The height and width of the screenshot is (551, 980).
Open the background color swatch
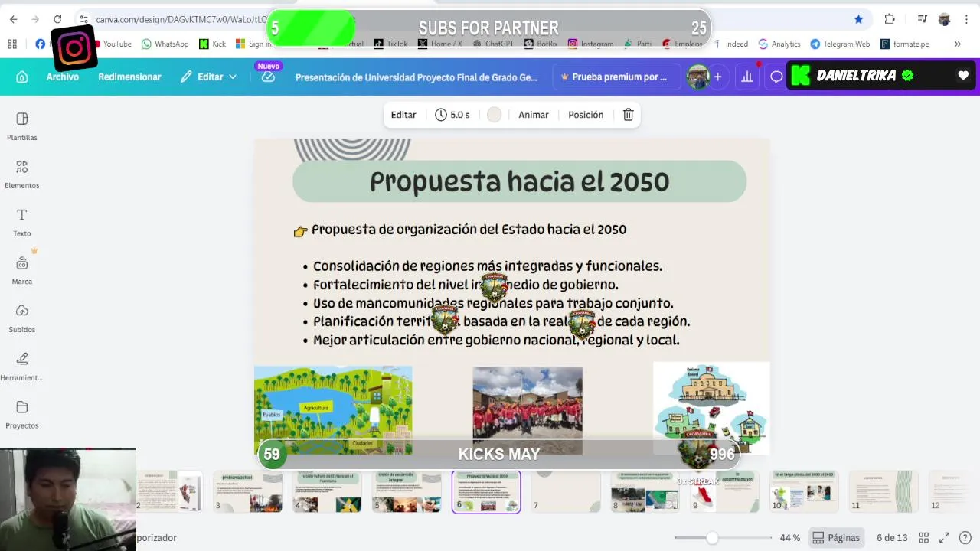pyautogui.click(x=494, y=115)
